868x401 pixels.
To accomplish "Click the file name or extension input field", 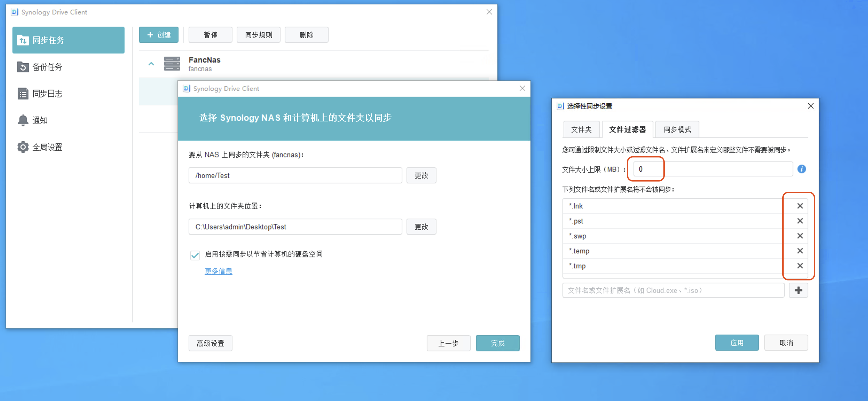I will click(x=673, y=290).
